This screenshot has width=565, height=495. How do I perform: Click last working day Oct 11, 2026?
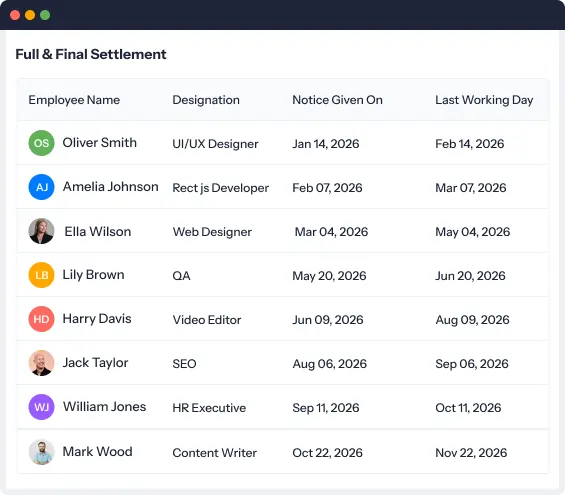tap(468, 408)
